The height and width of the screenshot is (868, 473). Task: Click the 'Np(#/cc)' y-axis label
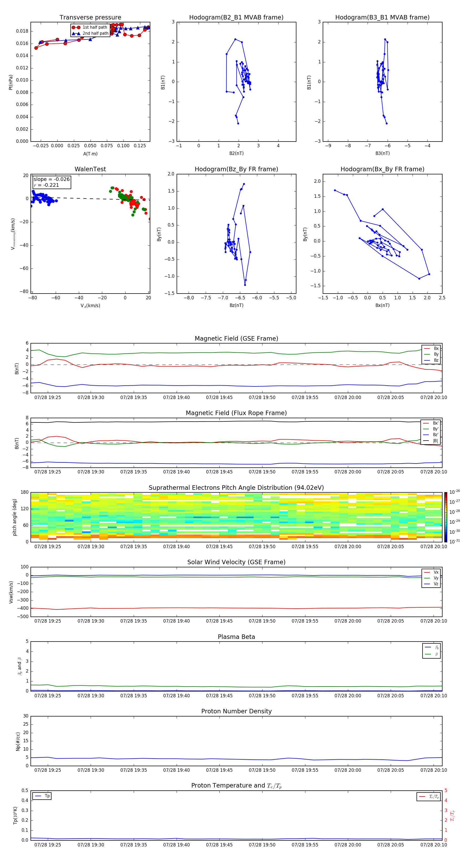(18, 741)
